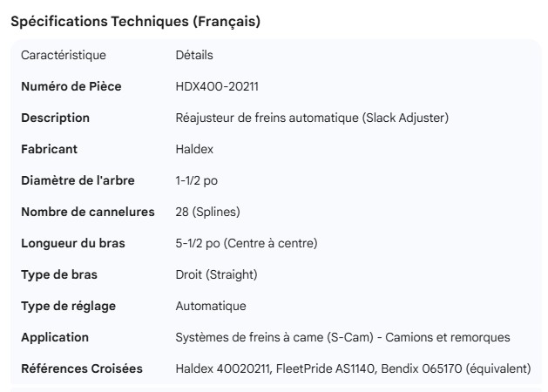Image resolution: width=548 pixels, height=392 pixels.
Task: Click the 'Spécifications Techniques (Français)' heading
Action: click(x=135, y=22)
